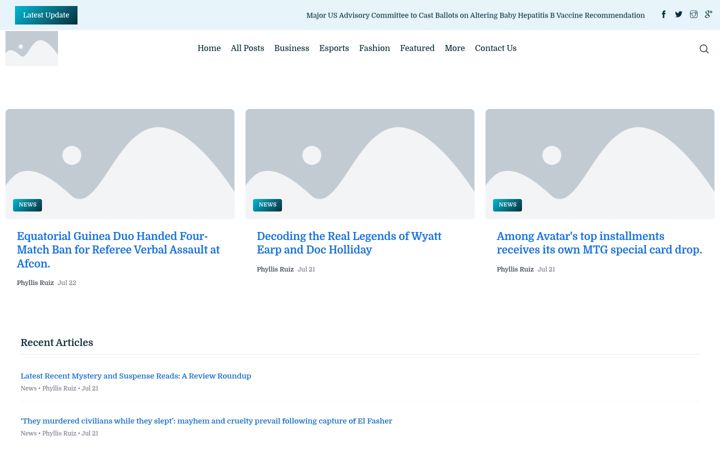Open Latest Recent Mystery and Suspense Reads article
This screenshot has width=720, height=450.
pyautogui.click(x=136, y=376)
